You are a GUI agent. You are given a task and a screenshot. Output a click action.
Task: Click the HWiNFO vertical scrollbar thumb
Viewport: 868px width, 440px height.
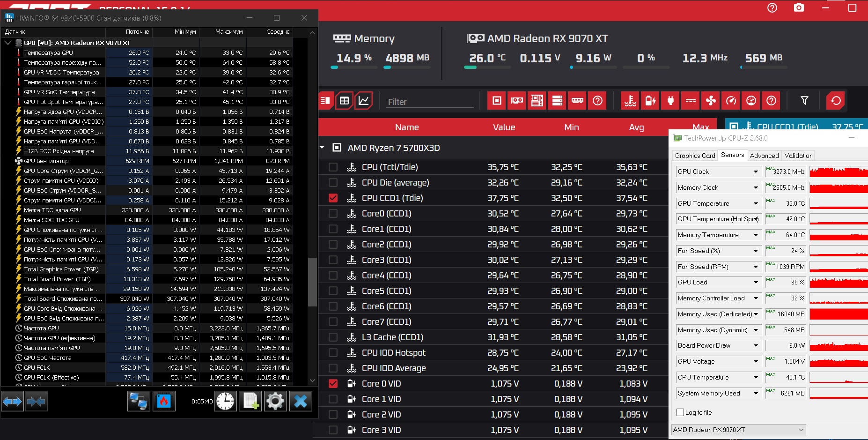coord(312,282)
